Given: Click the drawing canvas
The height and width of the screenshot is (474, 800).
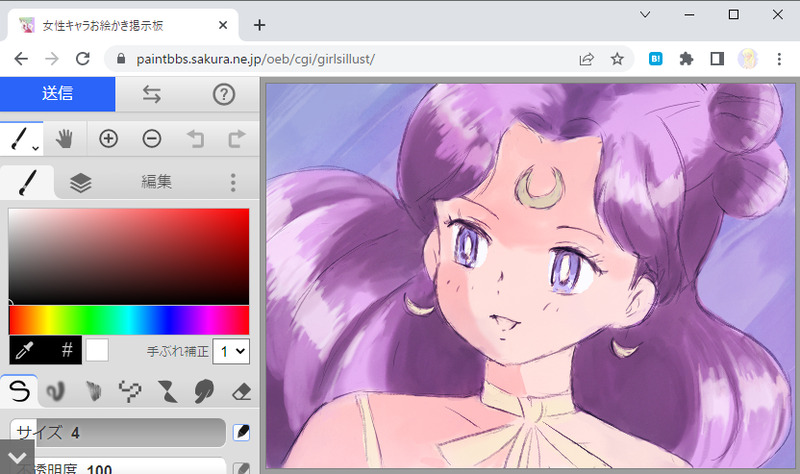Looking at the screenshot, I should point(531,276).
